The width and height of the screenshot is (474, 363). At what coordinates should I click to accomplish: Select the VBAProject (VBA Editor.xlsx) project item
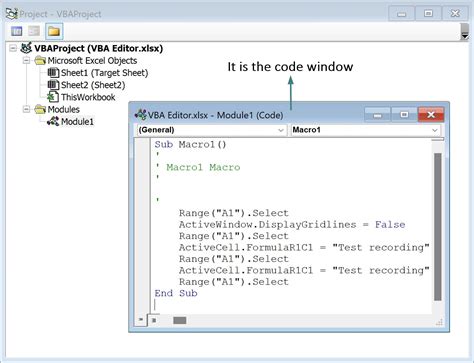(x=98, y=48)
